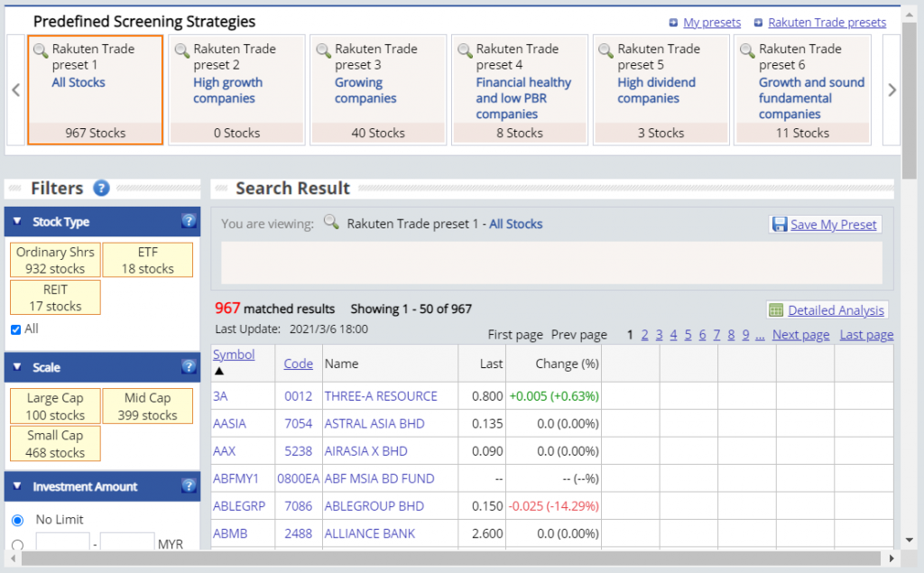Open the Detailed Analysis link
Image resolution: width=924 pixels, height=573 pixels.
click(836, 310)
